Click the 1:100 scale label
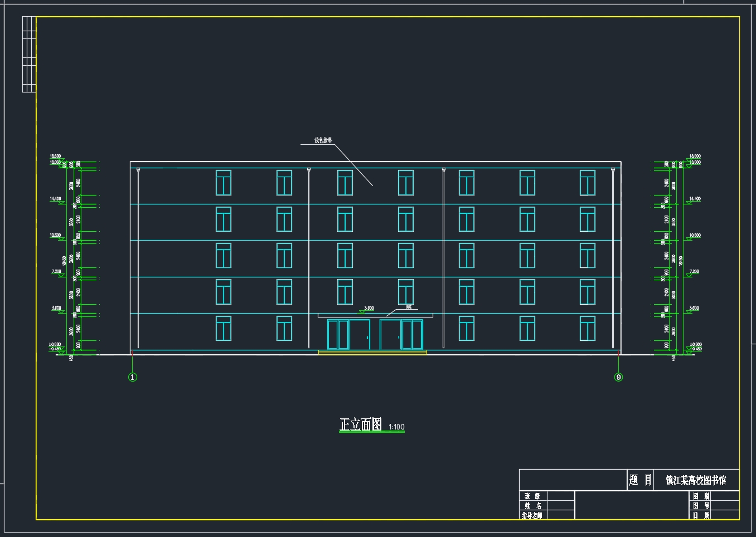Screen dimensions: 756x537 [396, 427]
